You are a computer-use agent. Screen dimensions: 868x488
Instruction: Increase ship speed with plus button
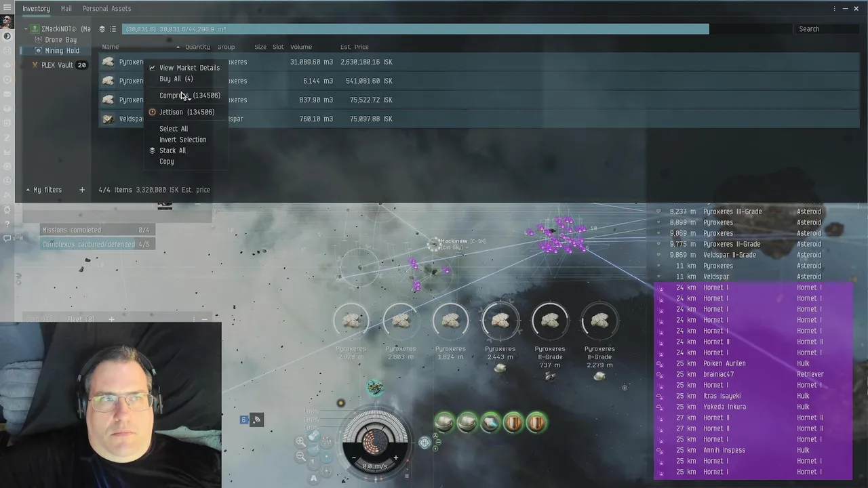point(396,459)
